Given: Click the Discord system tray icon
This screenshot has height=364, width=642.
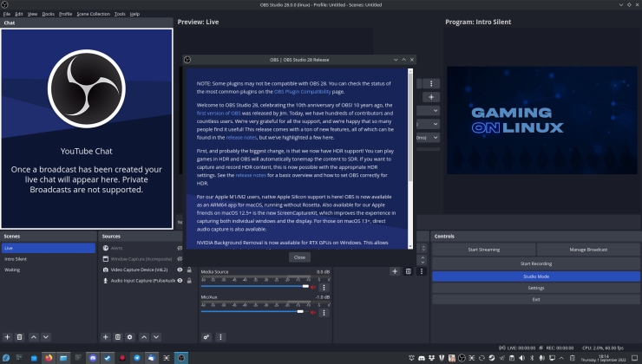Looking at the screenshot, I should 422,358.
